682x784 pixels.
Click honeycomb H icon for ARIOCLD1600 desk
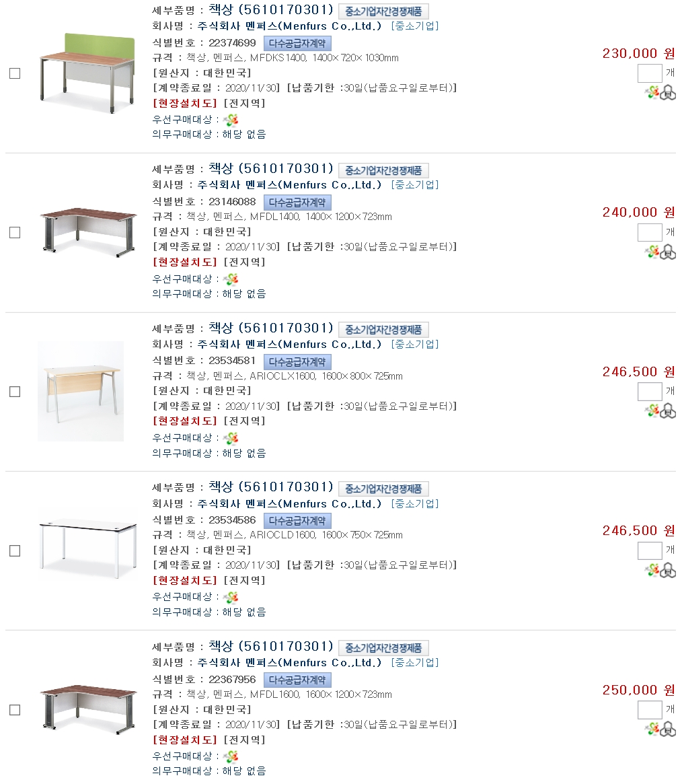point(668,570)
